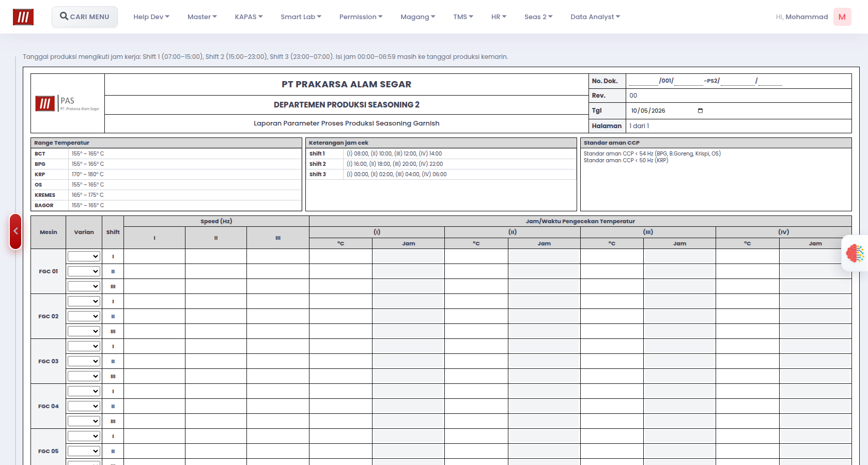Click Speed II cell for FGC 01 shift I
Viewport: 868px width, 465px height.
point(216,256)
